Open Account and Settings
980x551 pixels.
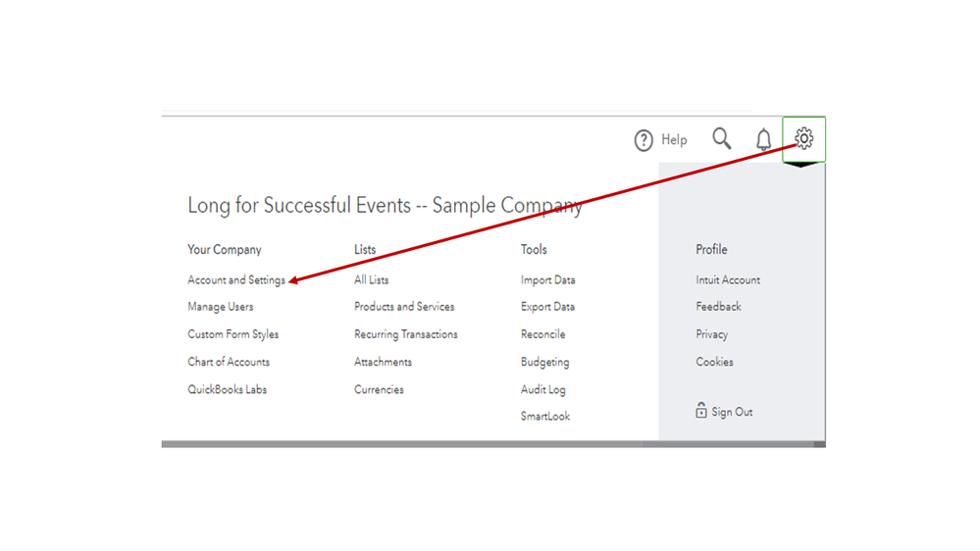click(x=236, y=280)
